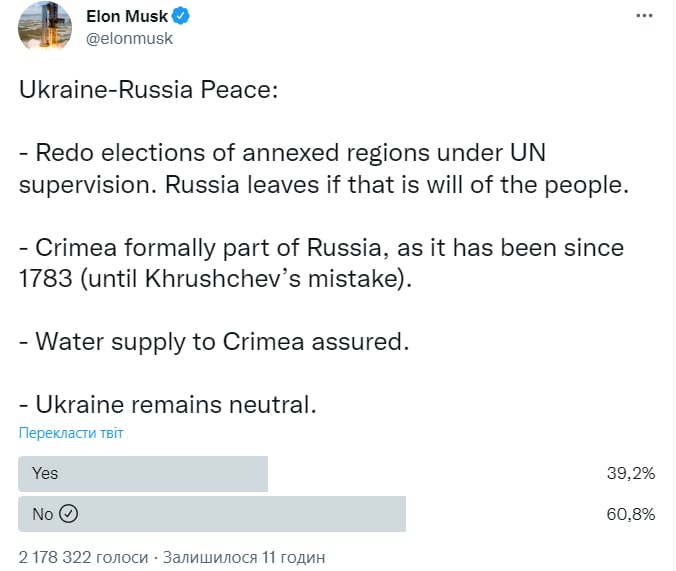Open the tweet's three-dot more menu
The image size is (676, 571).
click(645, 18)
